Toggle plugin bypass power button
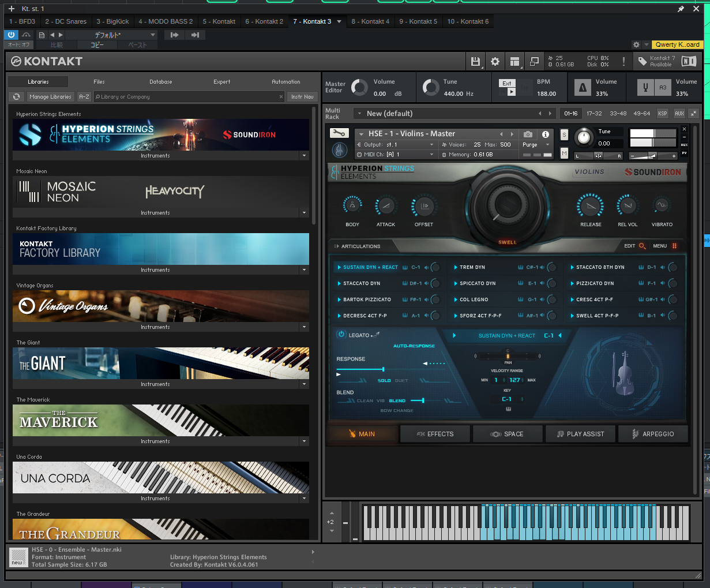The height and width of the screenshot is (588, 710). 11,35
